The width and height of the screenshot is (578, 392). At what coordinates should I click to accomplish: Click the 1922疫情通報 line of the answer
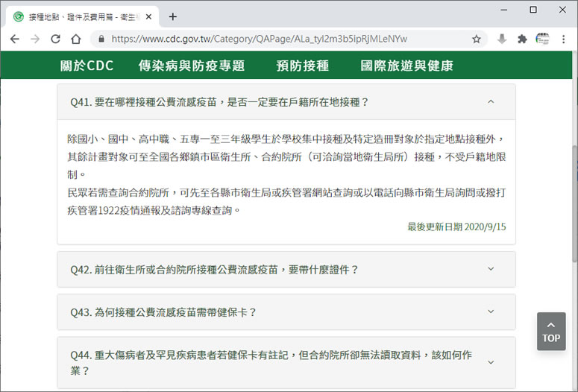click(154, 210)
